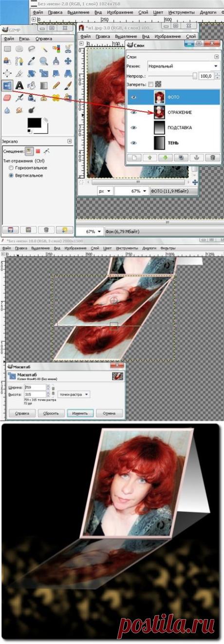Open Файл menu in GIMP toolbox
This screenshot has width=224, height=644.
click(8, 39)
